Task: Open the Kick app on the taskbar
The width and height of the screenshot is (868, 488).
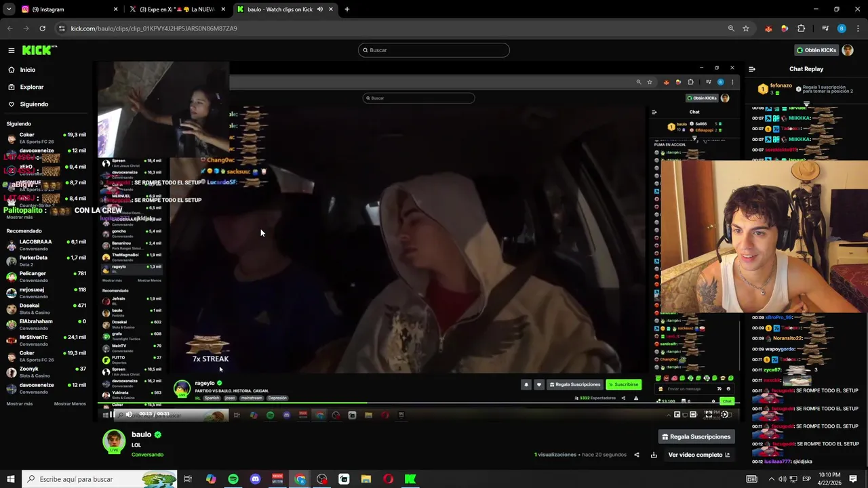Action: coord(410,479)
